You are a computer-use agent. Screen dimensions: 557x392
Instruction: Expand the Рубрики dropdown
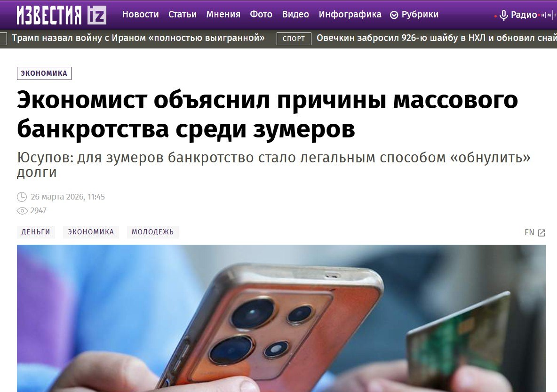[414, 15]
